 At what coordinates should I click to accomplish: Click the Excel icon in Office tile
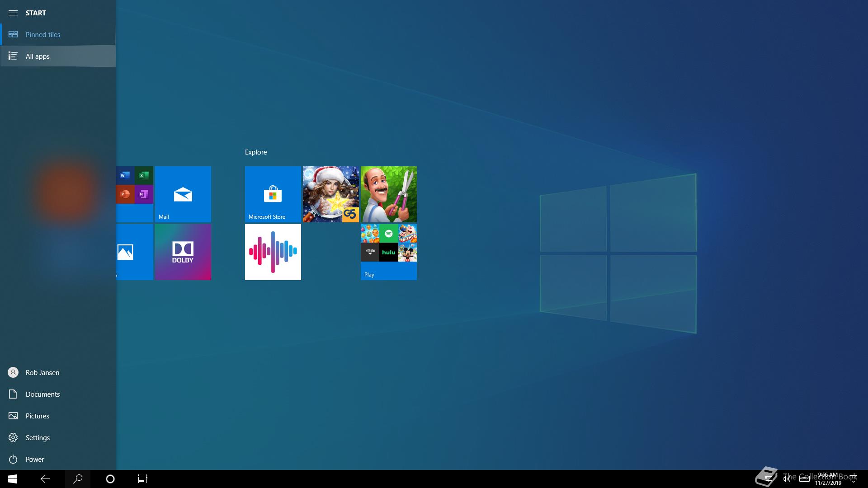coord(144,175)
